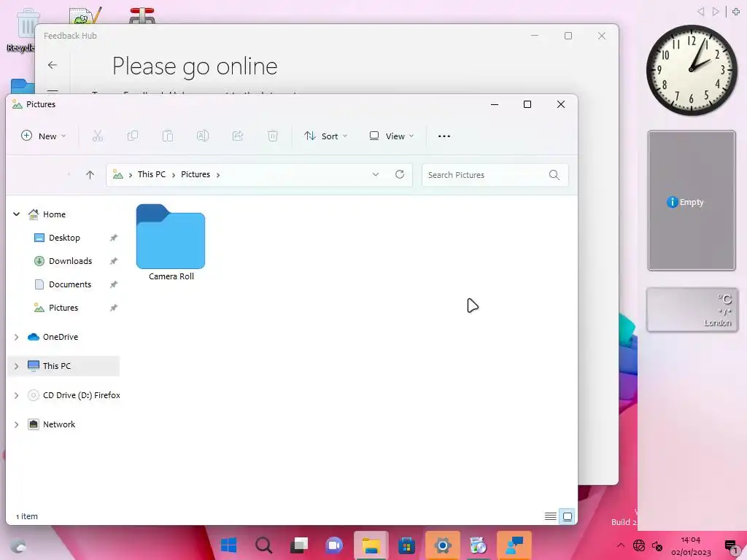Image resolution: width=747 pixels, height=560 pixels.
Task: Open Task View on taskbar
Action: pyautogui.click(x=299, y=545)
